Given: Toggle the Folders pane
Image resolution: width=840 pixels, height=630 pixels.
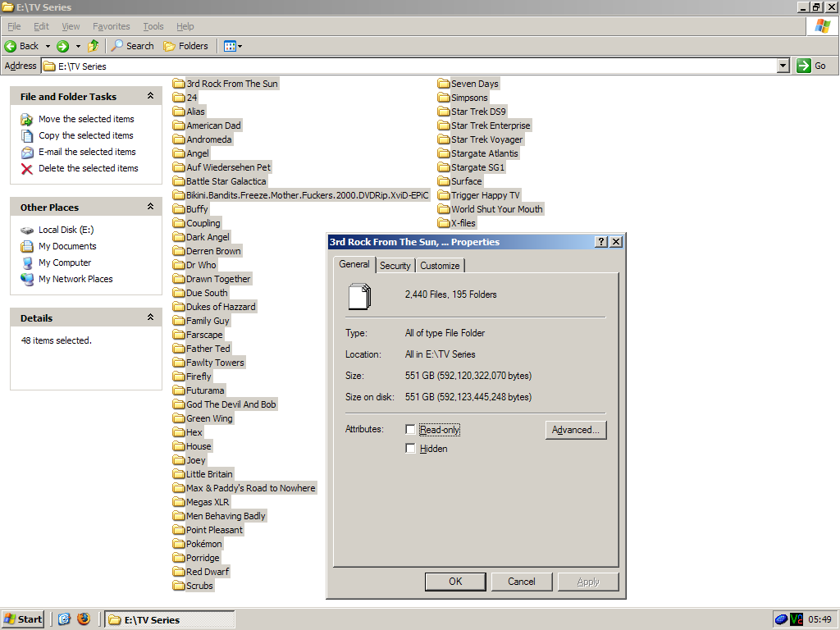Looking at the screenshot, I should (x=185, y=46).
